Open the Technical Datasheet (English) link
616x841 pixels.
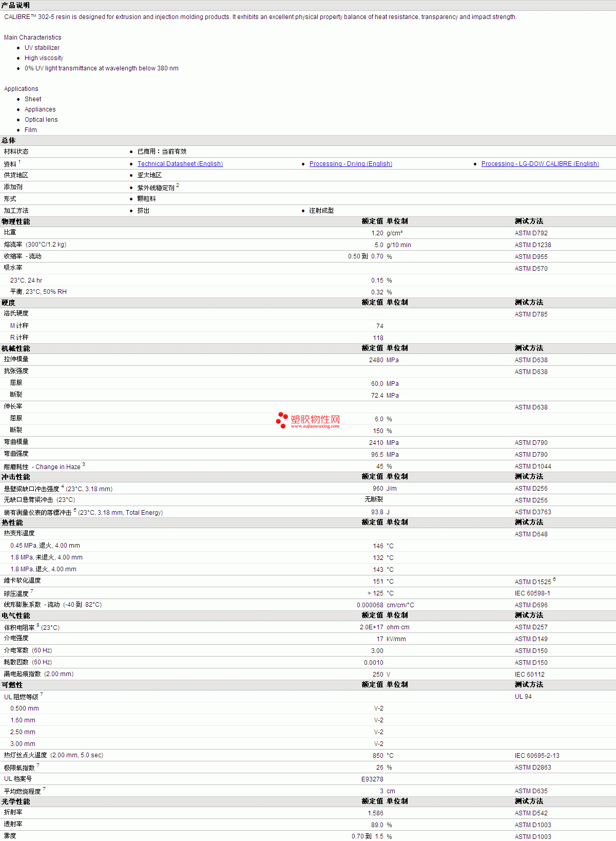[180, 164]
